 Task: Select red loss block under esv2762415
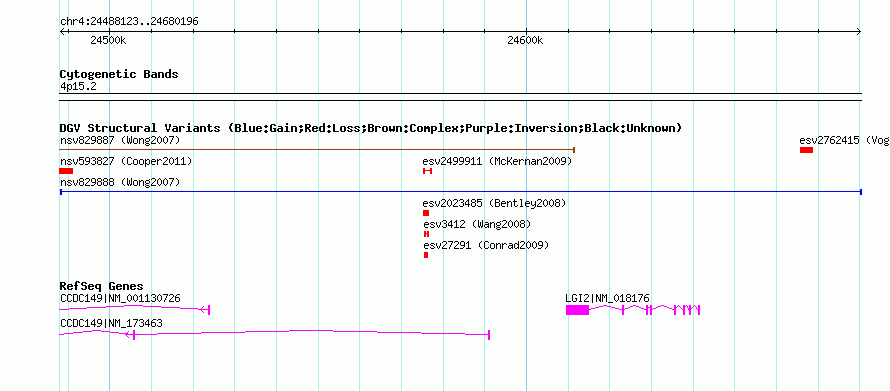[806, 150]
